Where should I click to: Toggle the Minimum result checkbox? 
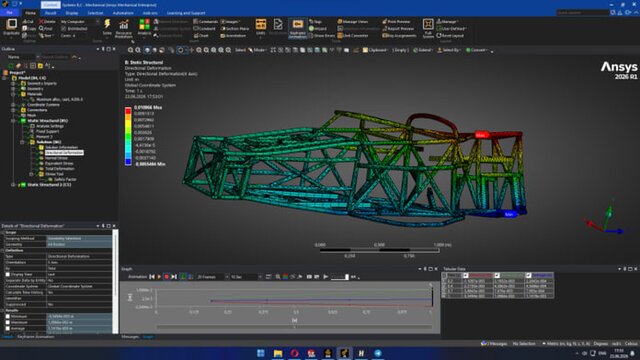(x=8, y=316)
